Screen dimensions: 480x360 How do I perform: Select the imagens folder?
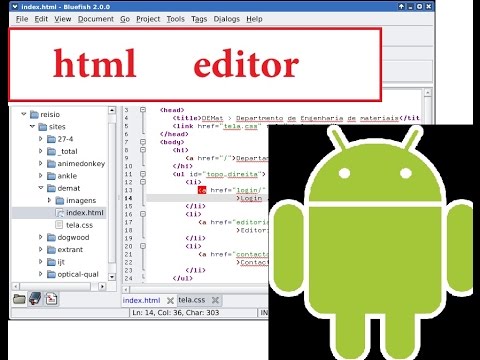click(x=81, y=200)
